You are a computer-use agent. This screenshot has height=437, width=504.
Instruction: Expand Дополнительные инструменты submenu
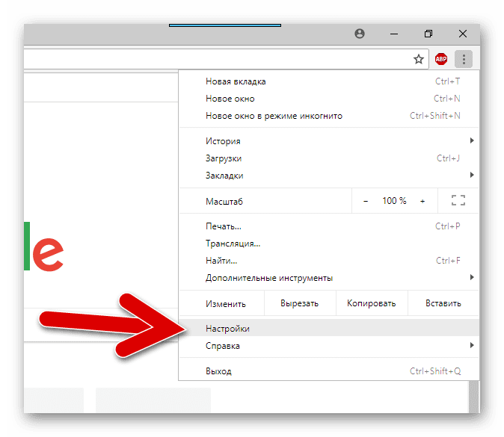[329, 278]
